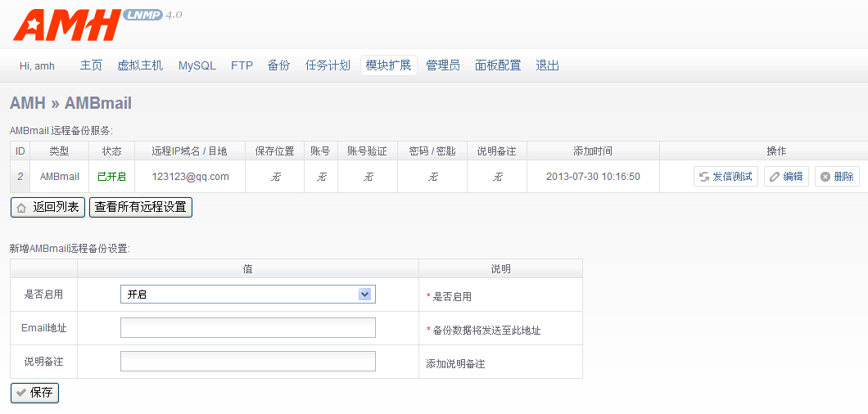Open the MySQL menu
The width and height of the screenshot is (868, 414).
tap(197, 65)
